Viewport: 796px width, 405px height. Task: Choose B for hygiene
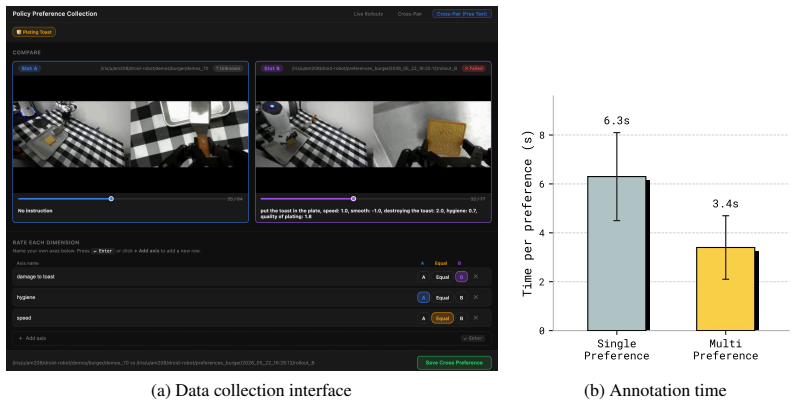coord(461,298)
